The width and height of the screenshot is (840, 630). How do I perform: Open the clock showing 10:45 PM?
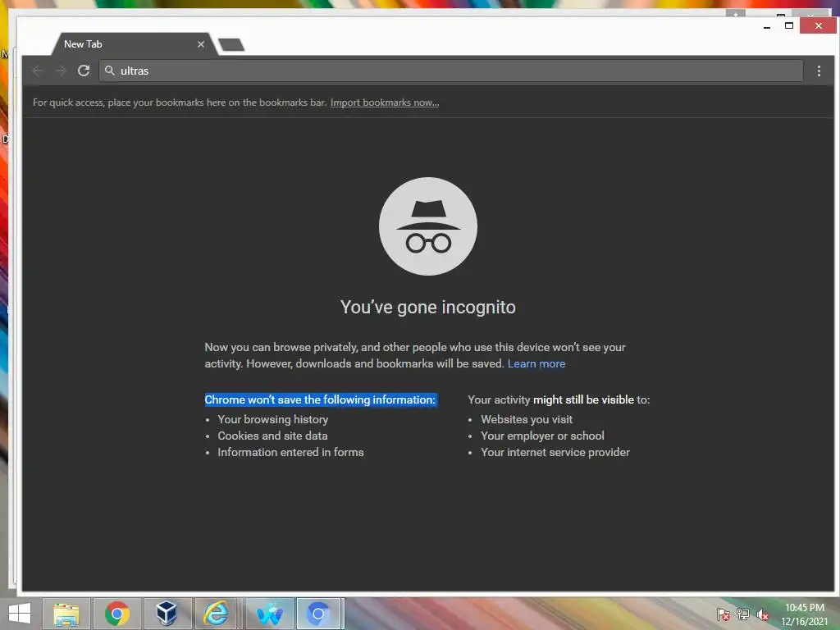804,614
